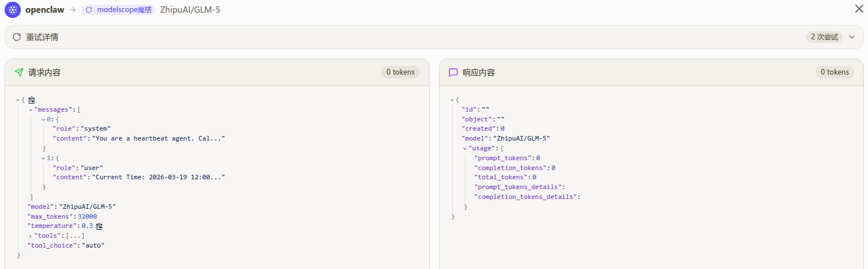
Task: Click the 响应内容 chat bubble icon
Action: pyautogui.click(x=453, y=72)
